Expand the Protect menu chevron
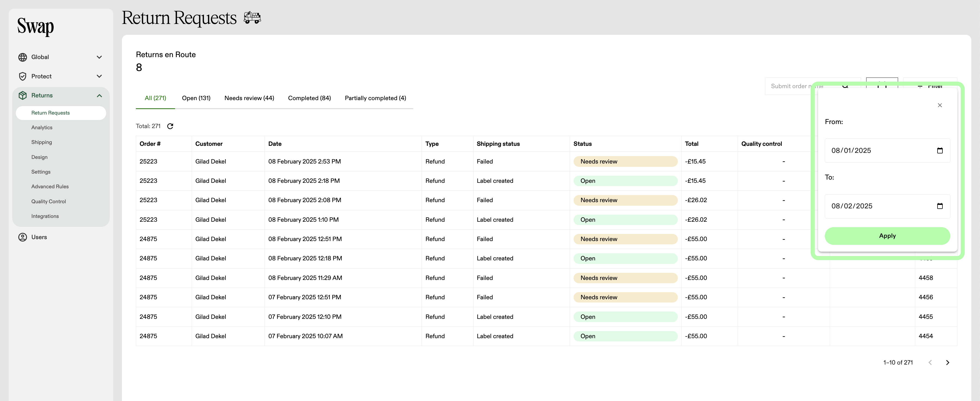 click(99, 76)
